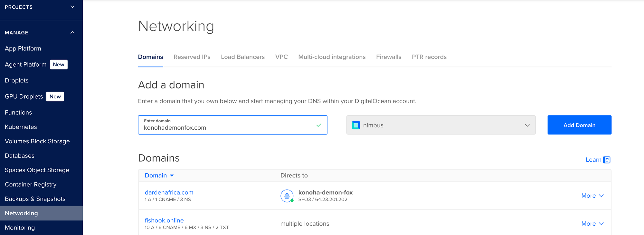Open the dardenafrica.com domain link

(169, 193)
